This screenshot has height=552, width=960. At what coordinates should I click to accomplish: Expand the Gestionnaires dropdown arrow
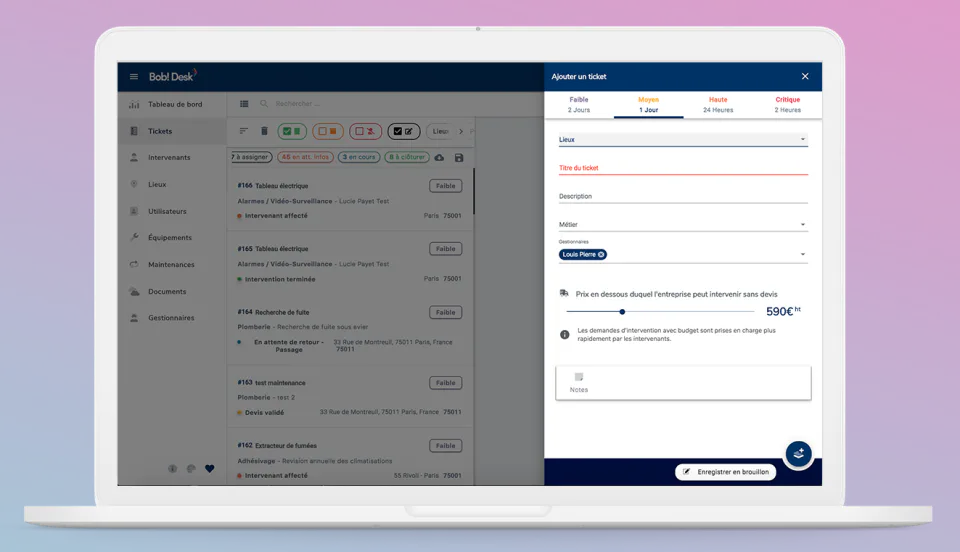tap(803, 255)
